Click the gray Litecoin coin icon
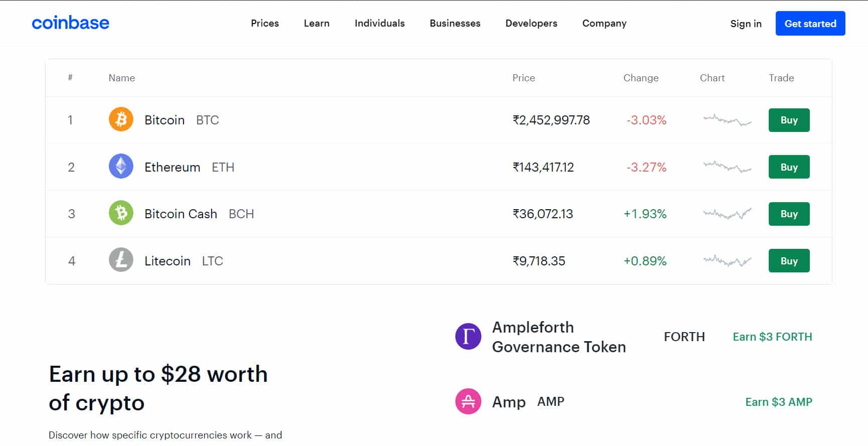Screen dimensions: 868x446 pos(121,260)
